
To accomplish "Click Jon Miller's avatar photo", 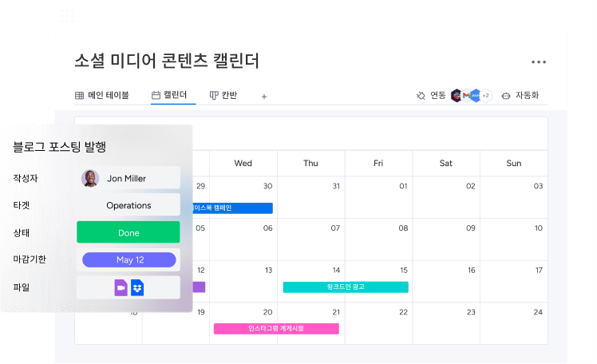I will click(90, 178).
